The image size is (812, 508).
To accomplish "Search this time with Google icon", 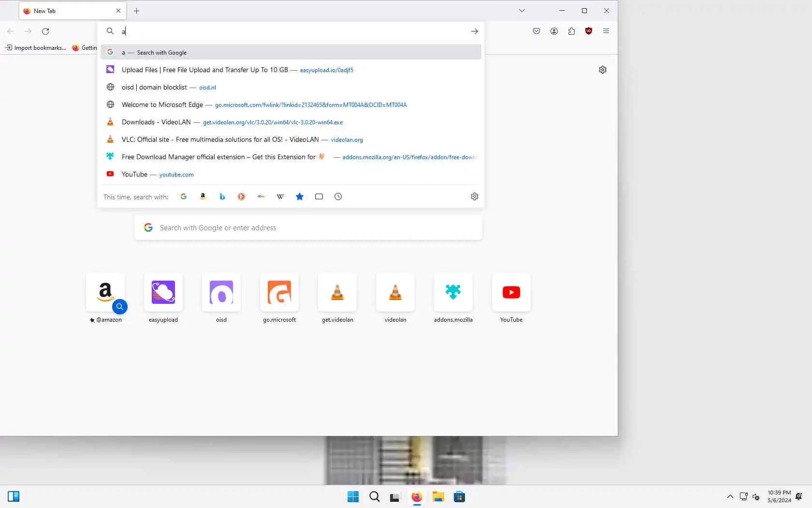I will [184, 196].
